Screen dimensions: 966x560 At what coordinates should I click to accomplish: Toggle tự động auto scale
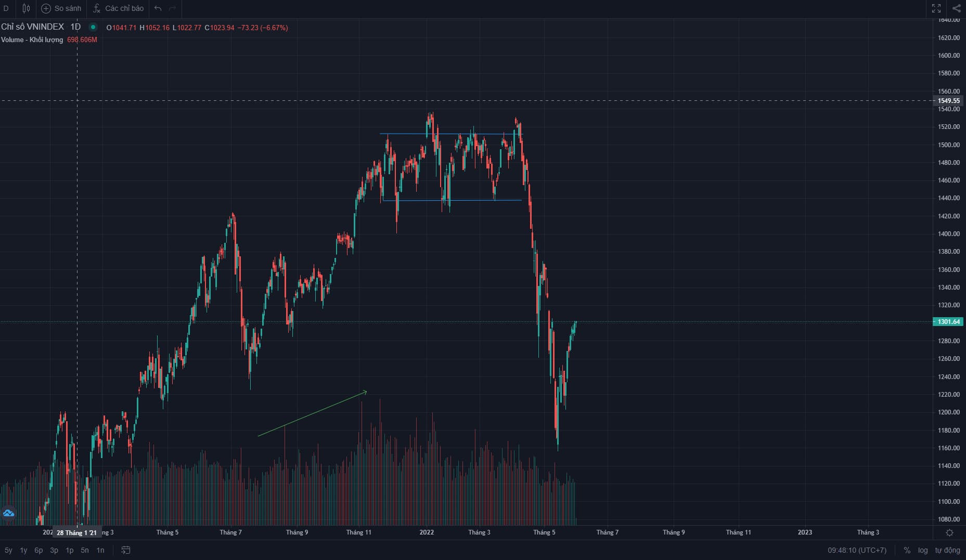(947, 550)
